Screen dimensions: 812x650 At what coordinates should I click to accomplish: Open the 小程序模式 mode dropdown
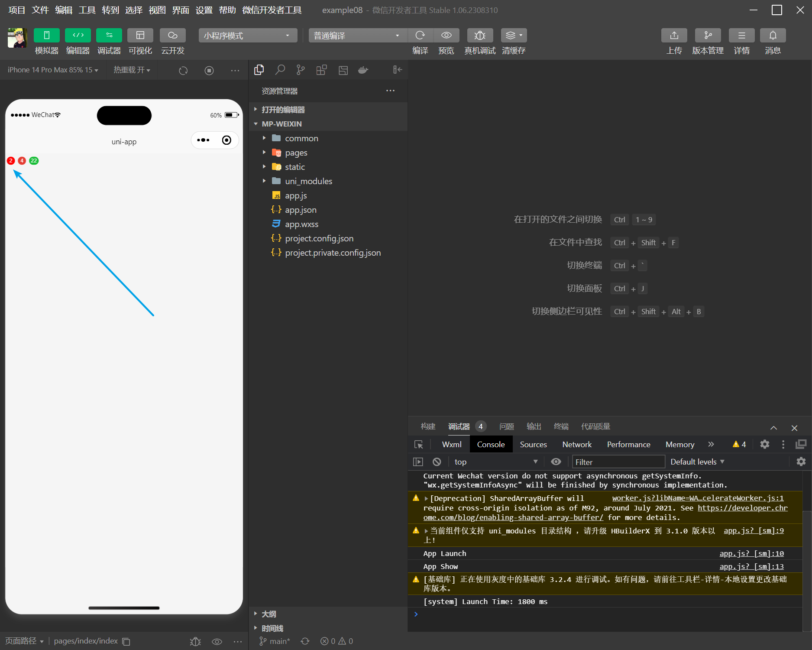[248, 36]
